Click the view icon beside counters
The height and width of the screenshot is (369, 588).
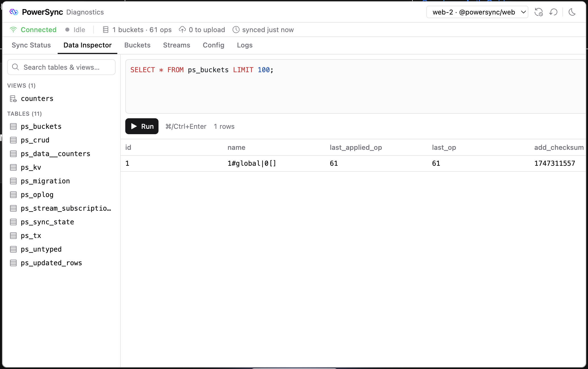13,99
